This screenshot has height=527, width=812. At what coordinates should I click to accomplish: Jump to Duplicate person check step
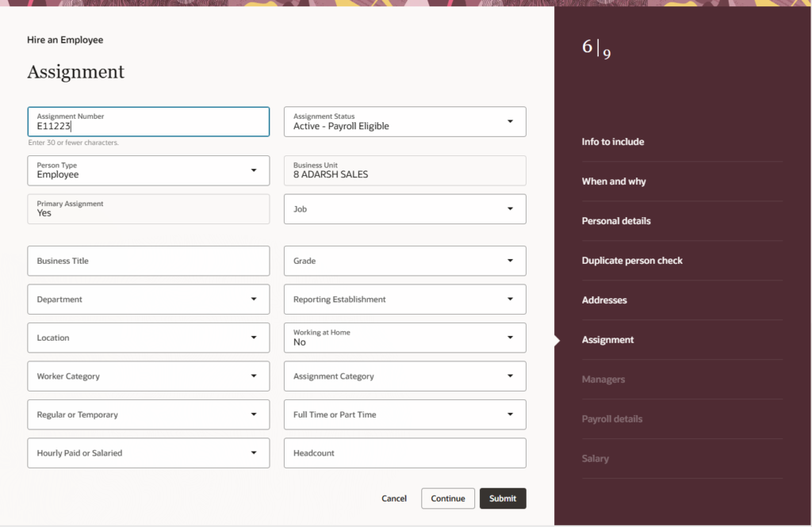point(632,261)
